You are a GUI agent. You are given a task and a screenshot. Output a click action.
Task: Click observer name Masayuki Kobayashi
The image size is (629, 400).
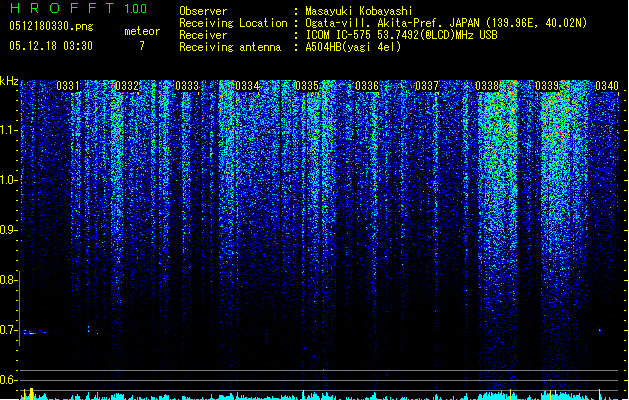(x=359, y=11)
